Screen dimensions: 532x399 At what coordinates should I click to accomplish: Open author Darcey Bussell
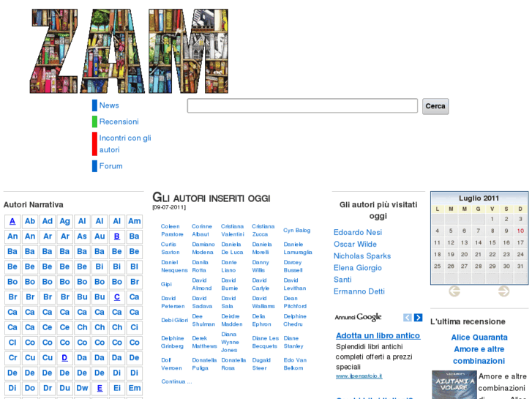[293, 266]
